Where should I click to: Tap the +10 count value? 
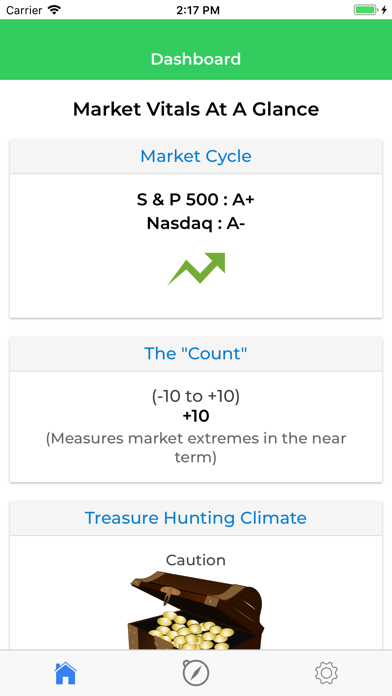(196, 416)
